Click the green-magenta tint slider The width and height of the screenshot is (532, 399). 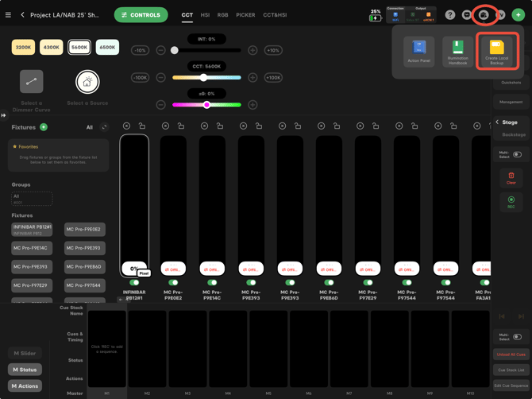point(206,105)
